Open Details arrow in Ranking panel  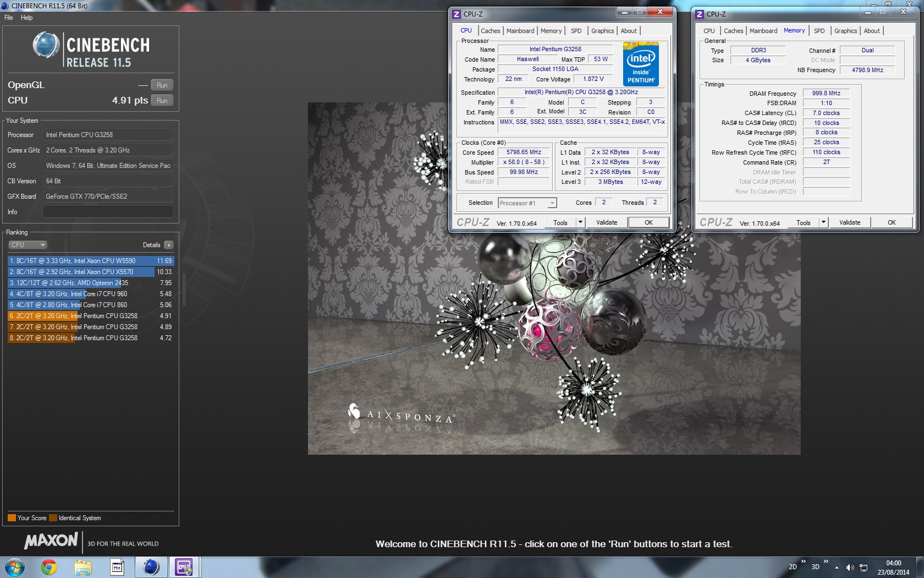(x=169, y=245)
